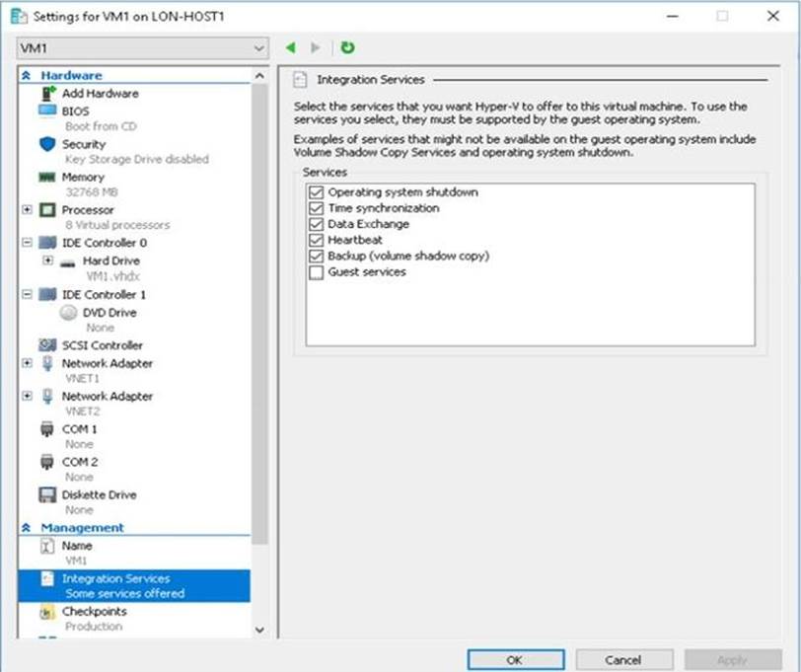Open the DVD Drive disc item
The height and width of the screenshot is (672, 801).
(x=68, y=313)
